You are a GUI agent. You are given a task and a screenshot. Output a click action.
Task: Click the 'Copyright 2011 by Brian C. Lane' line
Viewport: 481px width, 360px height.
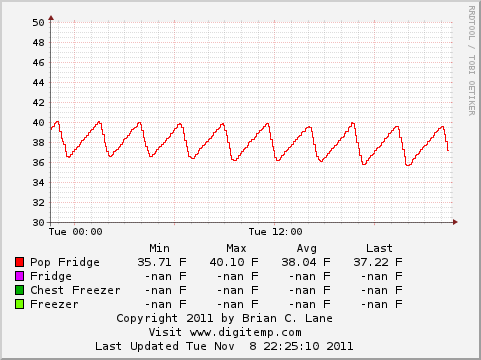click(224, 318)
